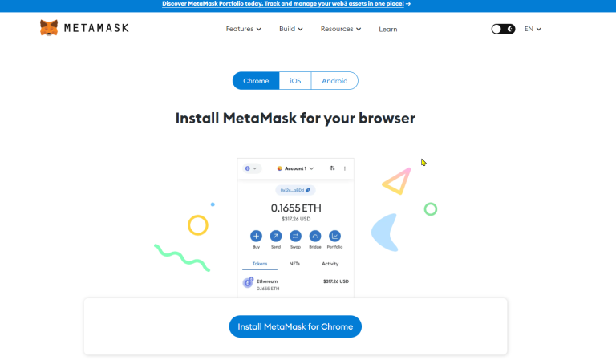Click the METAMASK wordmark text
Image resolution: width=616 pixels, height=364 pixels.
coord(96,28)
